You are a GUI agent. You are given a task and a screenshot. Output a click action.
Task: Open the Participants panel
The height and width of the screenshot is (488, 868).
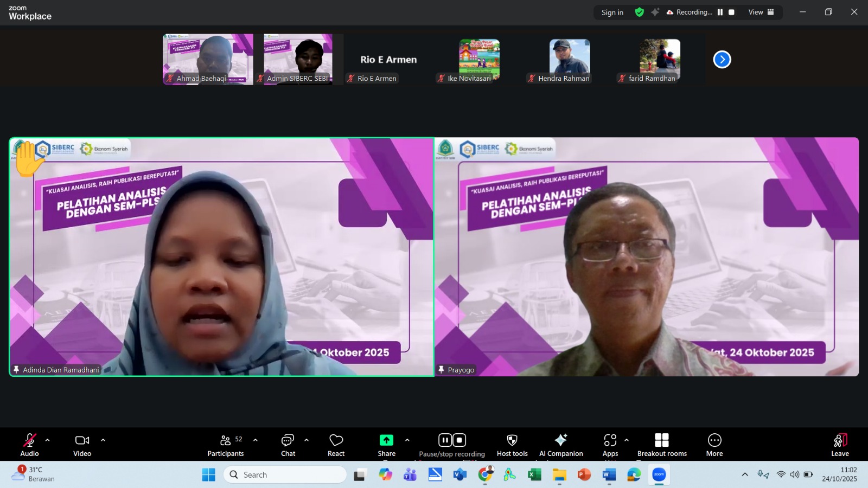coord(225,445)
